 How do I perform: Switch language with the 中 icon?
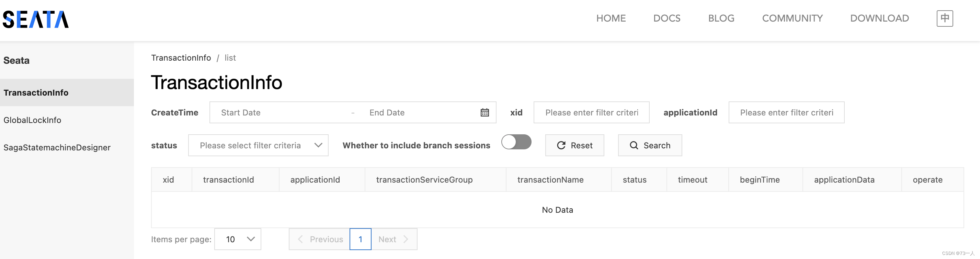point(945,18)
